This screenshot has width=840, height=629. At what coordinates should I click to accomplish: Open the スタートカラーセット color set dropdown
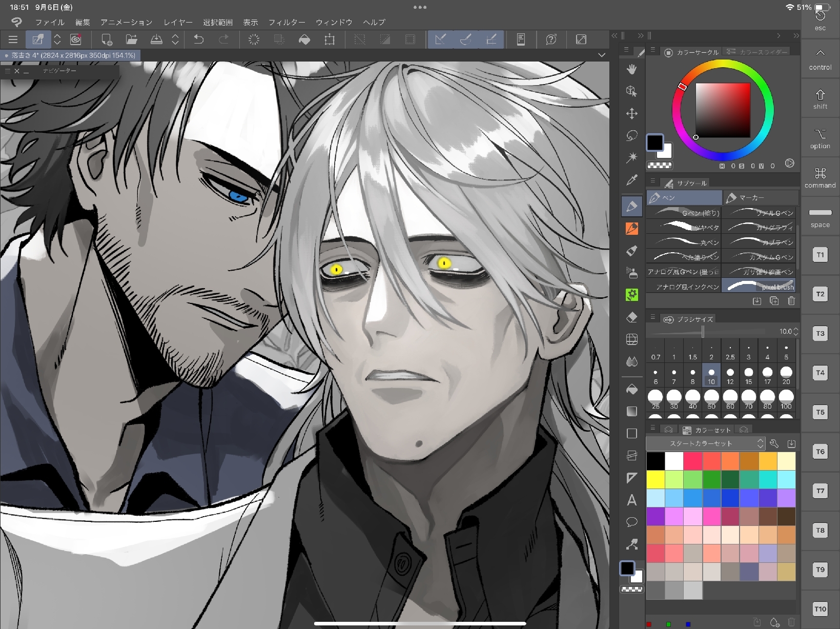(x=706, y=443)
